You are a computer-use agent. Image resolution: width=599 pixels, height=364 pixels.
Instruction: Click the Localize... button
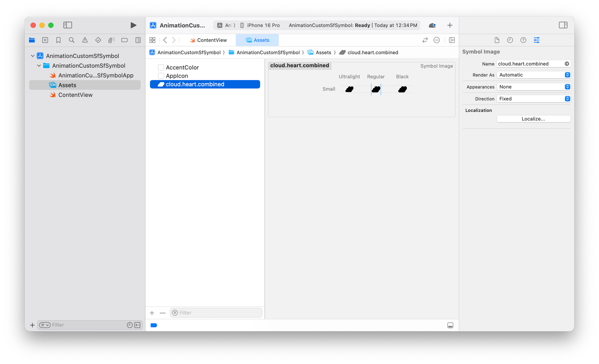533,119
